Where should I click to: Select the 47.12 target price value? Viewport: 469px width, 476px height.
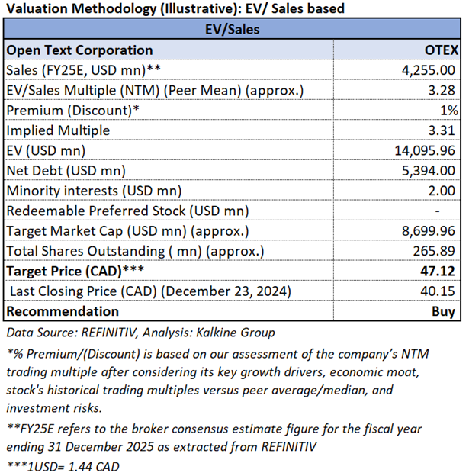[x=438, y=271]
